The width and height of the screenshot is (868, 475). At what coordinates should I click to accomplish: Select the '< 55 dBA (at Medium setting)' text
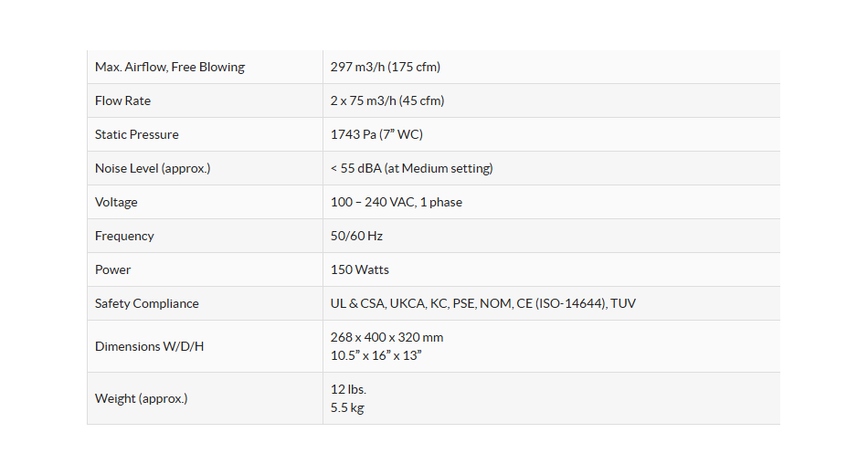click(x=411, y=168)
